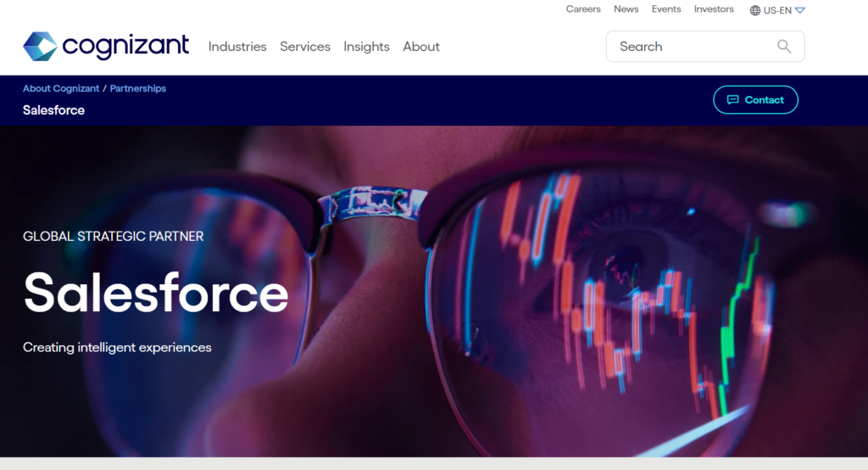
Task: Click the globe language icon
Action: pos(754,10)
